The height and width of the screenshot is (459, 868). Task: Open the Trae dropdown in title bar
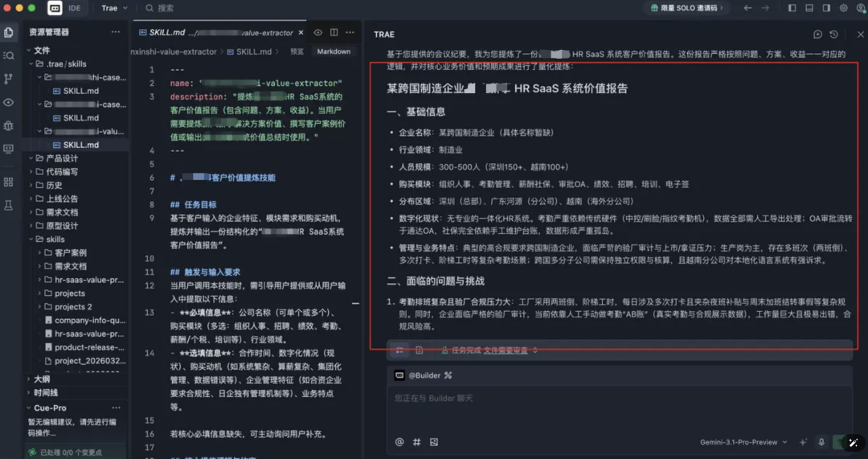pyautogui.click(x=113, y=8)
